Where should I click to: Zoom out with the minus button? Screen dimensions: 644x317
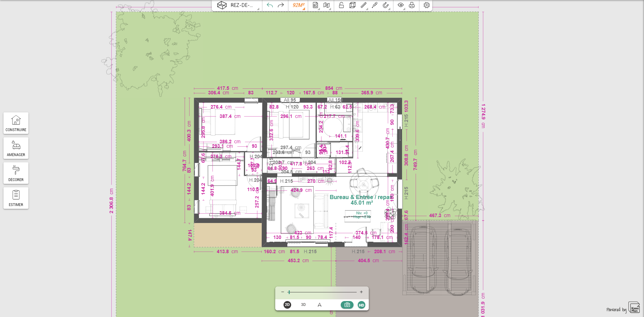(x=282, y=292)
